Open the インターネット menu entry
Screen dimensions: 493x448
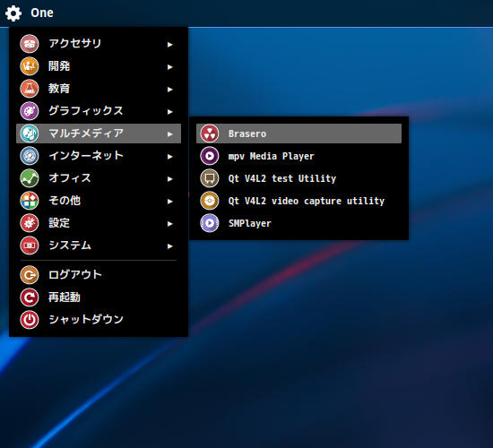coord(99,156)
